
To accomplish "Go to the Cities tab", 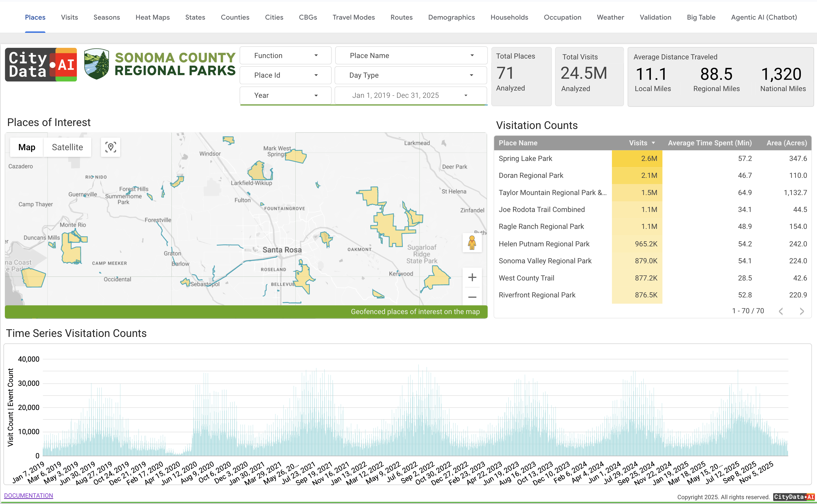I will 274,17.
